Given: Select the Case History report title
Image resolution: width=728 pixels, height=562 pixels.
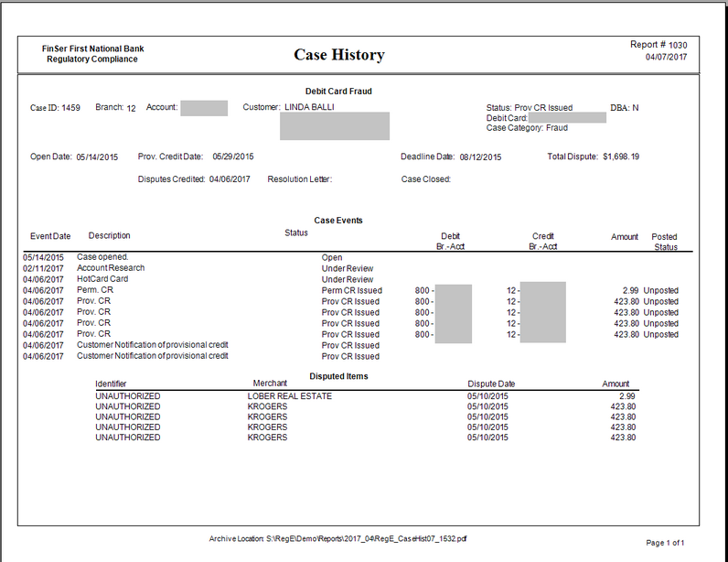Looking at the screenshot, I should [x=339, y=55].
